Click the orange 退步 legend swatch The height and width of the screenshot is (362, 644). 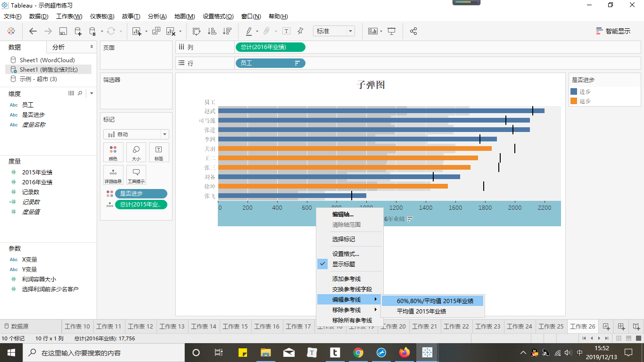[574, 101]
